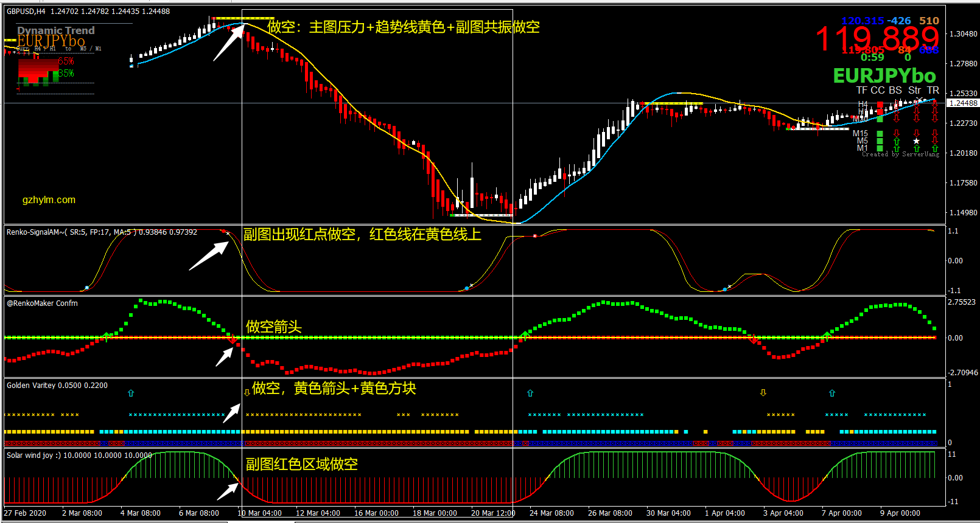Screen dimensions: 980x523
Task: Click the green up arrow in RenkoMaker Confm near 2 Mar
Action: [107, 336]
